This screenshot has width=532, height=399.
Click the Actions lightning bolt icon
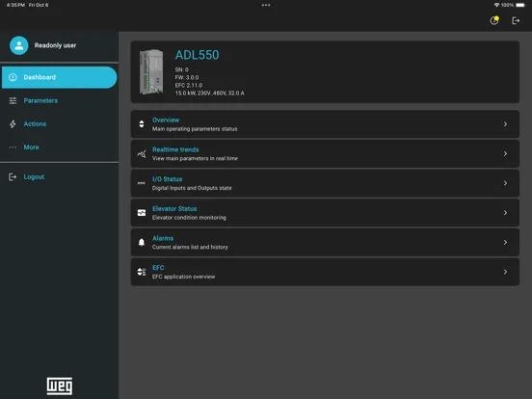point(13,123)
